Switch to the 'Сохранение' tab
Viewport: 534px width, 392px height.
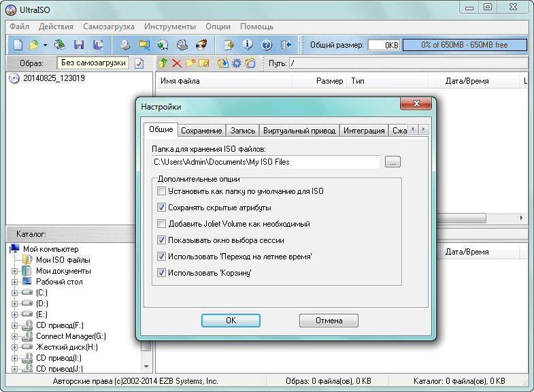point(201,131)
